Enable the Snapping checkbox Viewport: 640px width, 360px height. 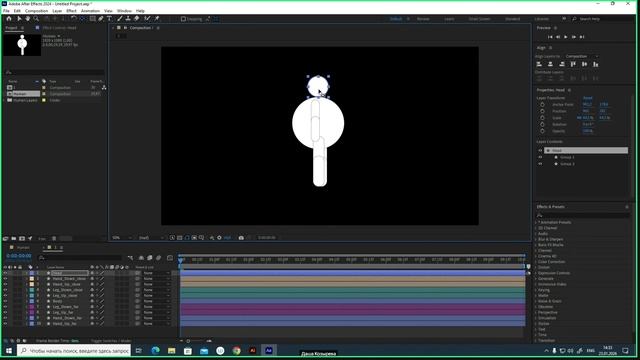pyautogui.click(x=183, y=19)
